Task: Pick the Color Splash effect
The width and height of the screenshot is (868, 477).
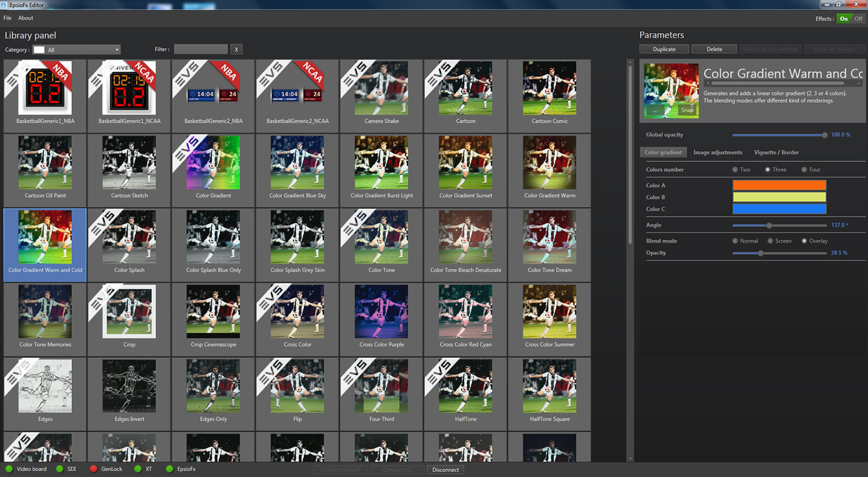Action: click(x=129, y=245)
